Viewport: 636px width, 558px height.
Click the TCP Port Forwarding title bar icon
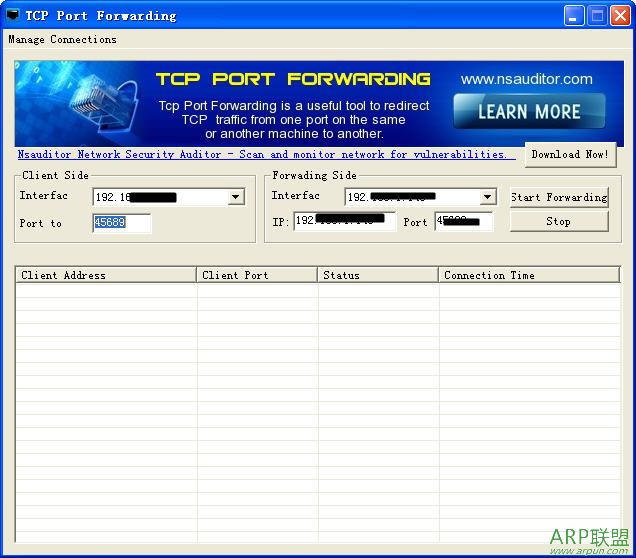13,15
